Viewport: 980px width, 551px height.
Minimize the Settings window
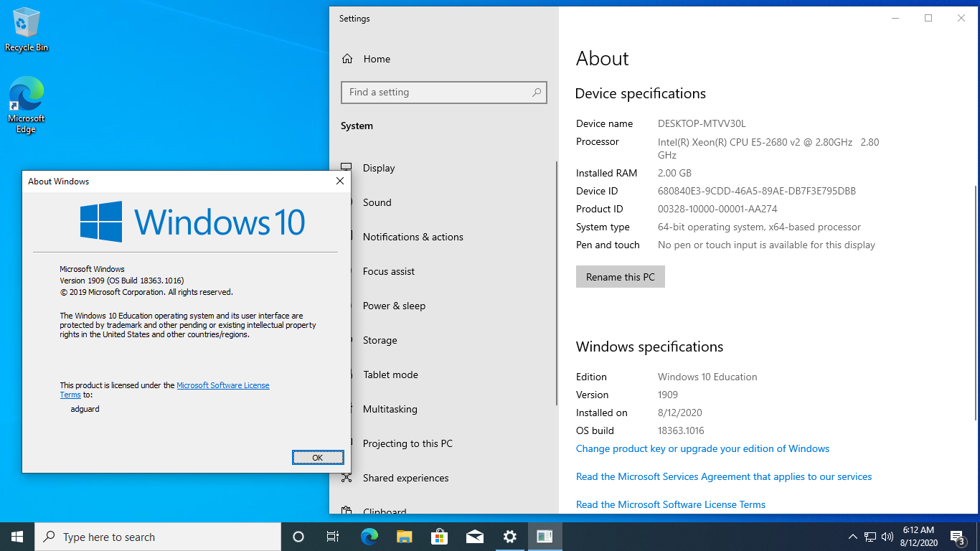(895, 19)
